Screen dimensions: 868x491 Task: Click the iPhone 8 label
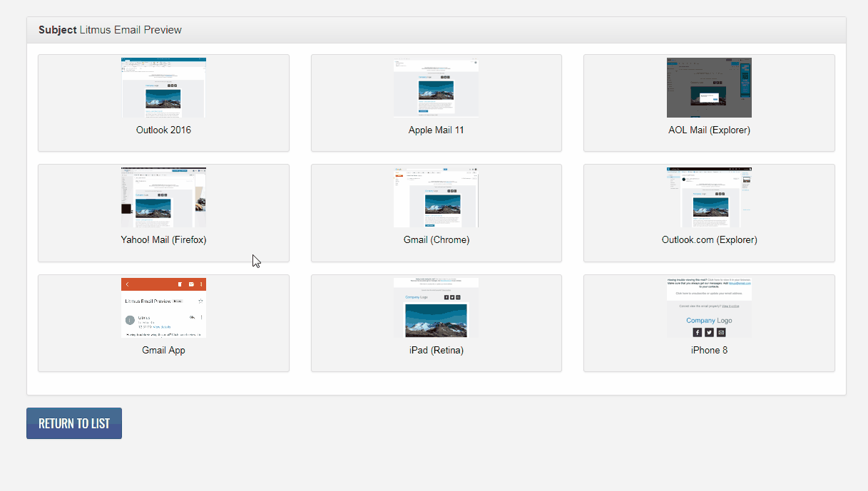coord(709,351)
